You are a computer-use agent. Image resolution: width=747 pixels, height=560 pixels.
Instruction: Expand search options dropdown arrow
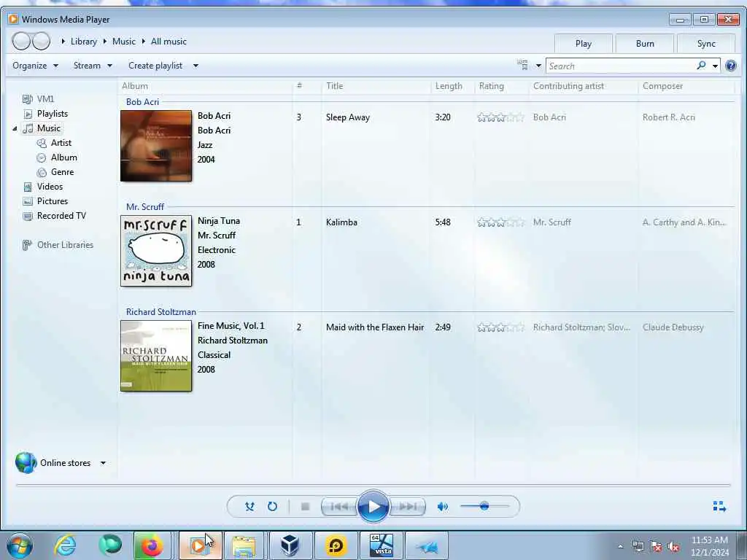(x=715, y=66)
